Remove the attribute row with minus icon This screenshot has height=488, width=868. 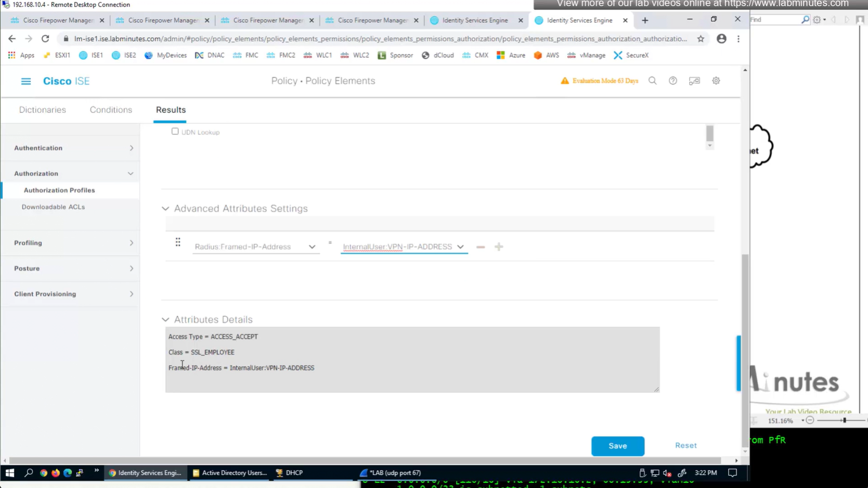pyautogui.click(x=480, y=247)
